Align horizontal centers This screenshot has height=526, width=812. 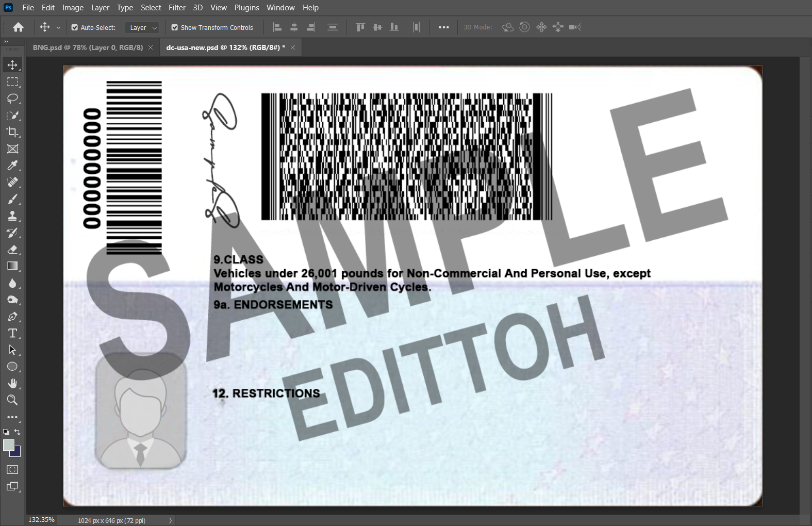294,27
